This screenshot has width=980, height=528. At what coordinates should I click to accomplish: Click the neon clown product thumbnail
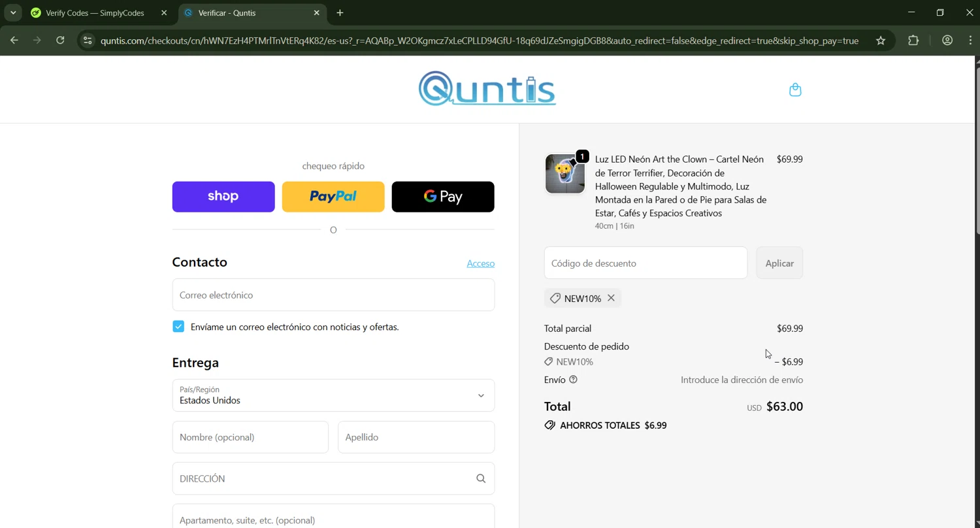pos(565,174)
